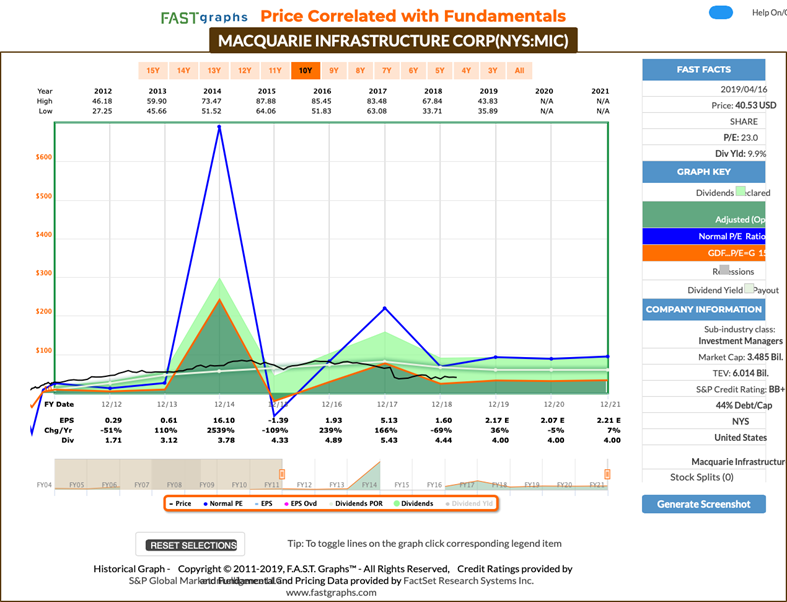Toggle the Dividends legend item
This screenshot has width=787, height=602.
coord(414,504)
